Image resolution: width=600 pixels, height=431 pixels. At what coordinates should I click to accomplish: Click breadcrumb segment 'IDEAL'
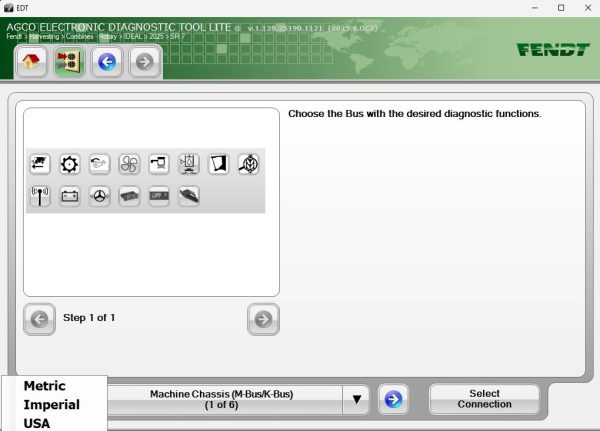coord(133,37)
